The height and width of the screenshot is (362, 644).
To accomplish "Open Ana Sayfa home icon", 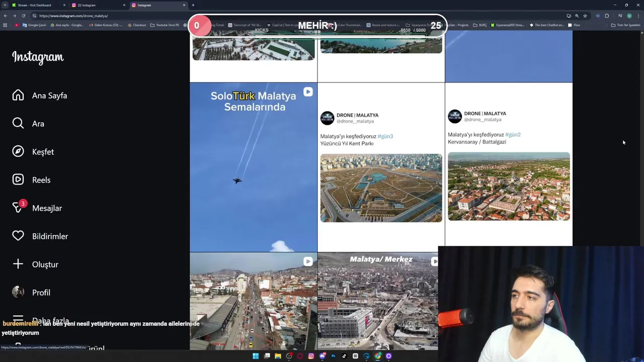I will (18, 96).
